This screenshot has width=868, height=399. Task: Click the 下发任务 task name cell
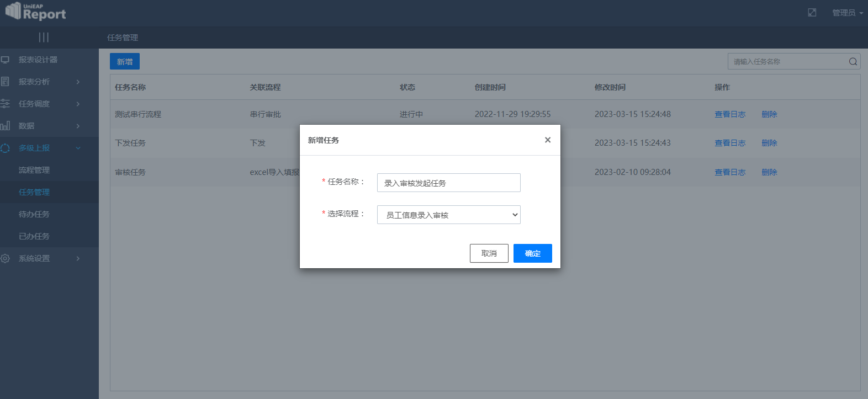[130, 143]
